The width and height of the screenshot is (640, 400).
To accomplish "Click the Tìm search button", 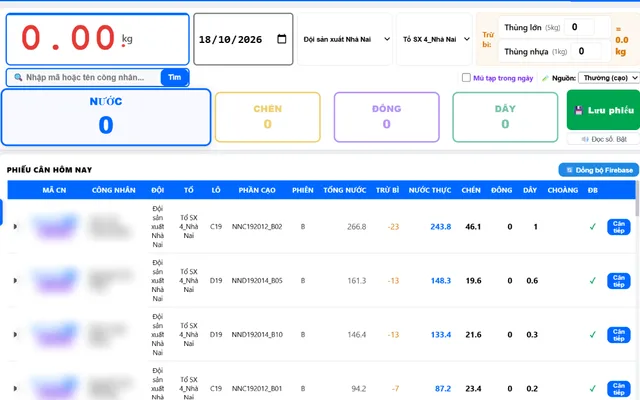I will 175,78.
